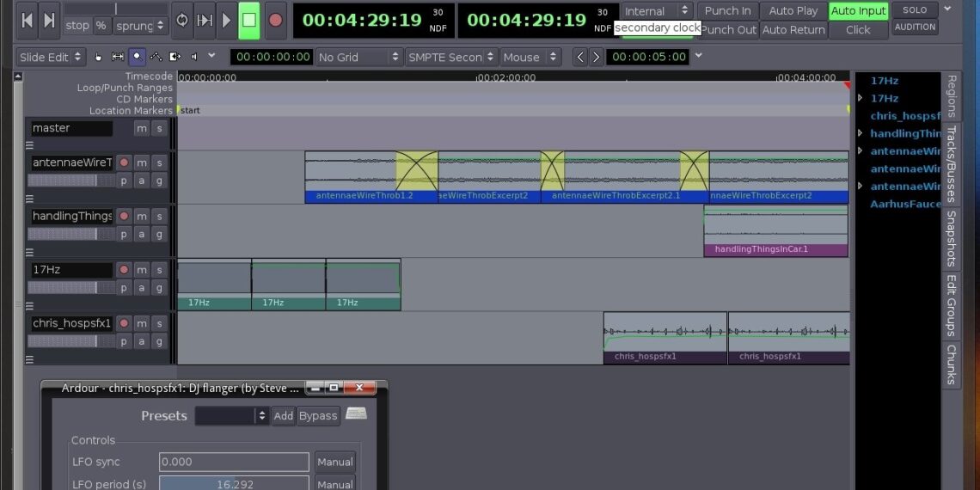
Task: Expand the handlingThin region in the list
Action: coord(861,133)
